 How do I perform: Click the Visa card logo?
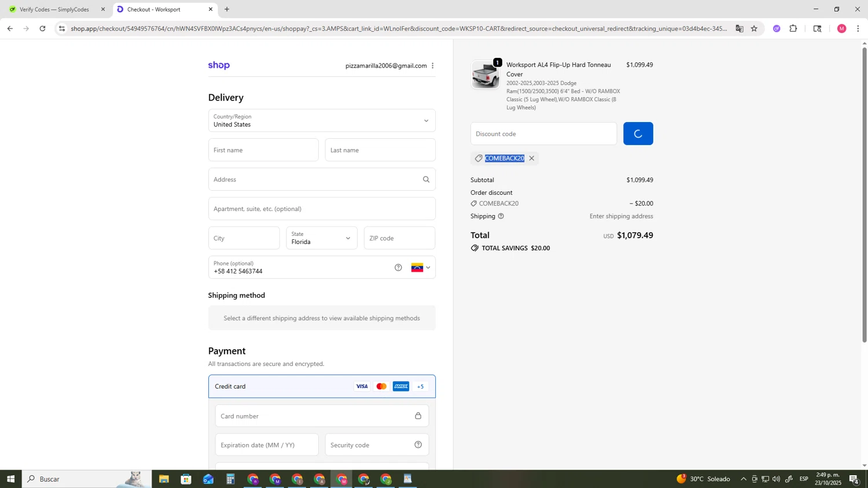click(x=362, y=386)
